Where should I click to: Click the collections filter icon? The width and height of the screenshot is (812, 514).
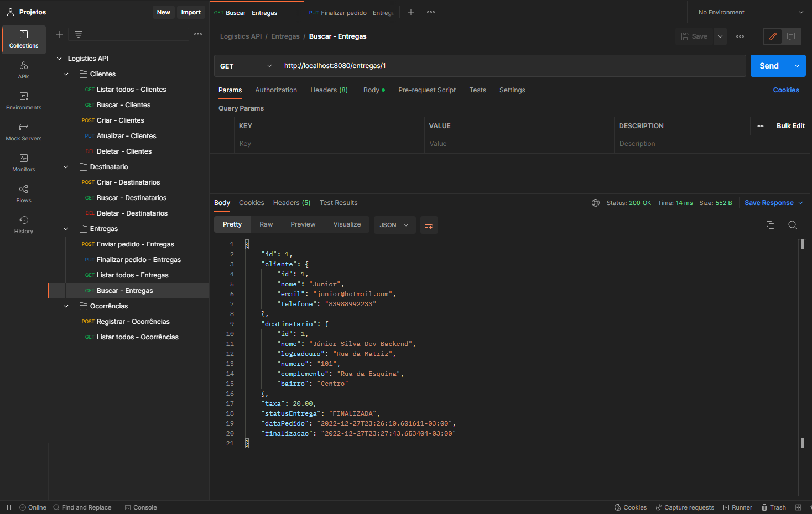coord(79,34)
